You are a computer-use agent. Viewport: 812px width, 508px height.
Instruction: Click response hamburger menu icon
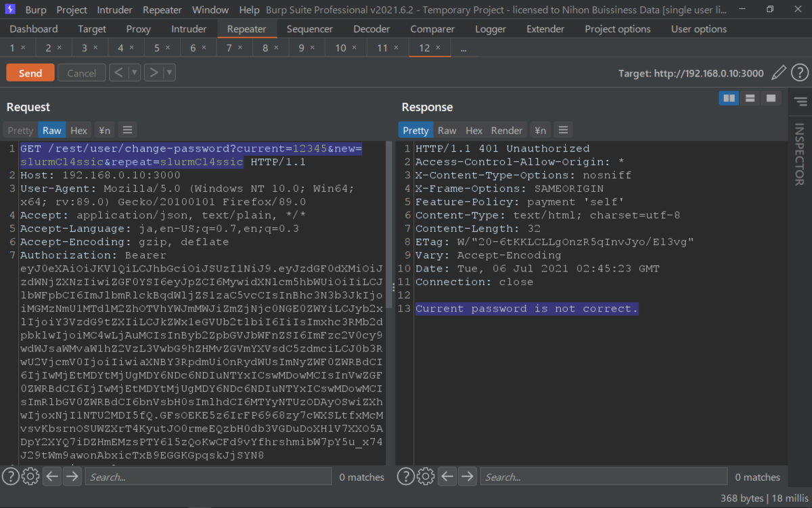pyautogui.click(x=562, y=130)
